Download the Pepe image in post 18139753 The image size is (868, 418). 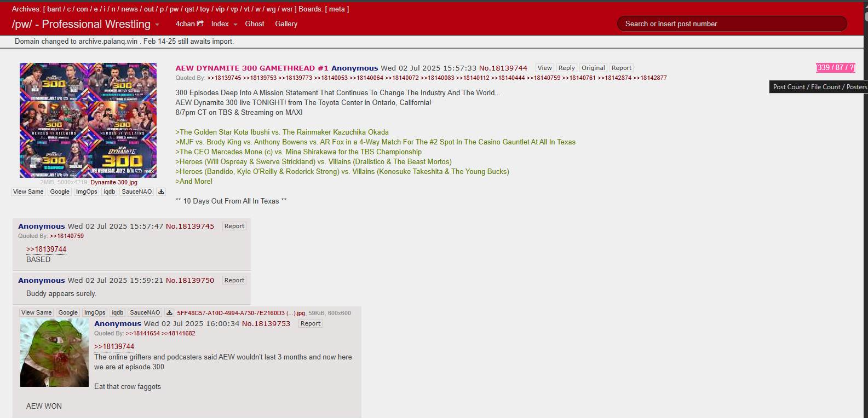[169, 313]
